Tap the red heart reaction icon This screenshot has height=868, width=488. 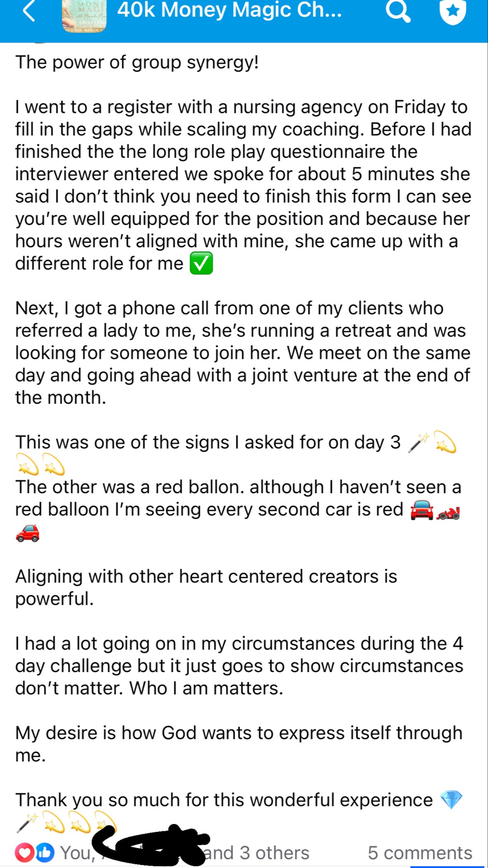click(24, 852)
